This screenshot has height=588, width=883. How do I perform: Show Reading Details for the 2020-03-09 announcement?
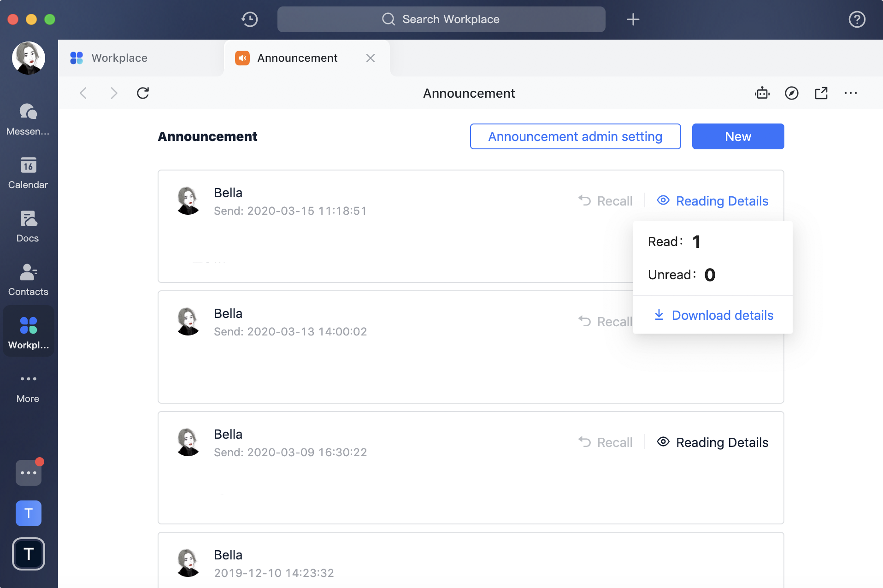(x=712, y=442)
